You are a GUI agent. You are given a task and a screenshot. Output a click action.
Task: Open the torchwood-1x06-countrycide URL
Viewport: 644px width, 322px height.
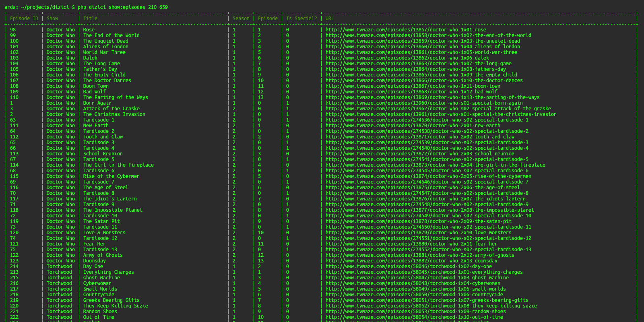(414, 295)
